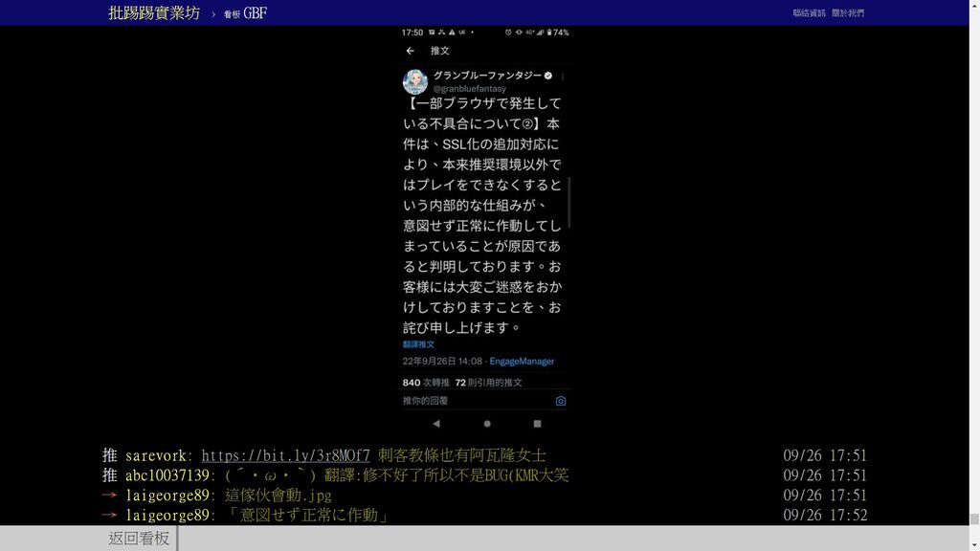
Task: Click the camera icon in the reply field
Action: click(x=561, y=401)
